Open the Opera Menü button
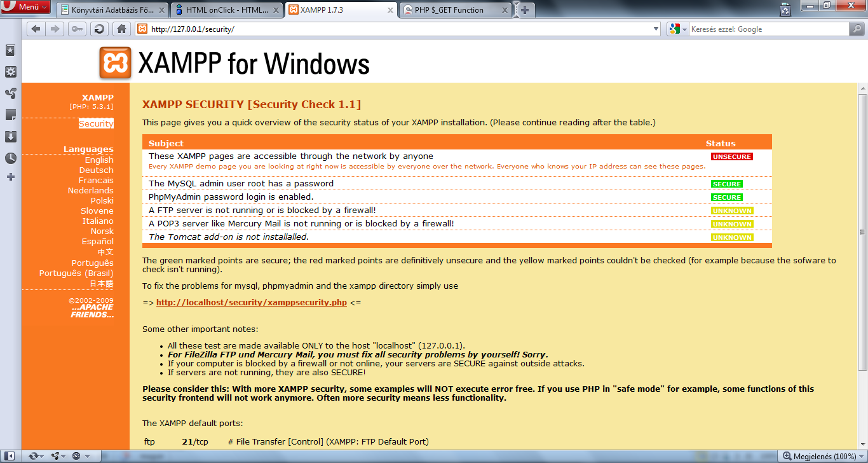 25,7
